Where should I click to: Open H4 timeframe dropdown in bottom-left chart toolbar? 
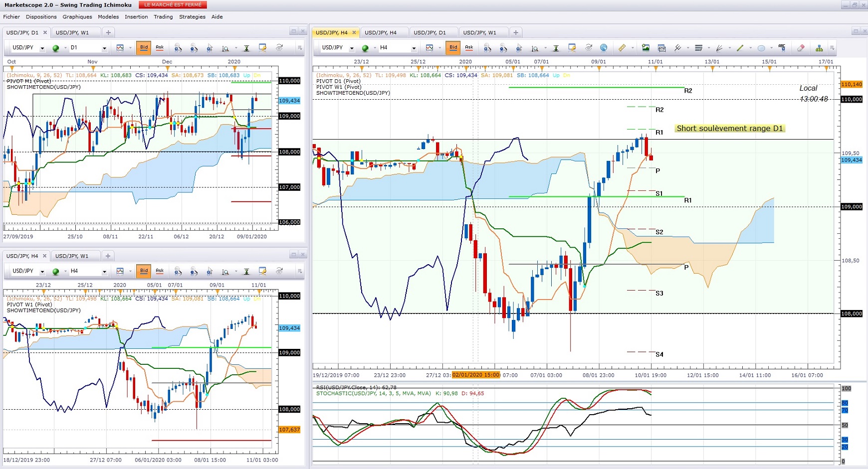(x=104, y=272)
